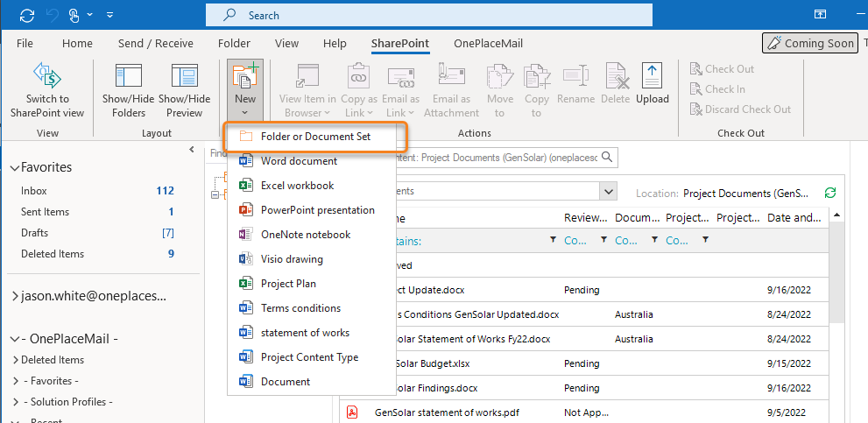
Task: Expand the - Solution Profiles - folder
Action: click(x=15, y=402)
